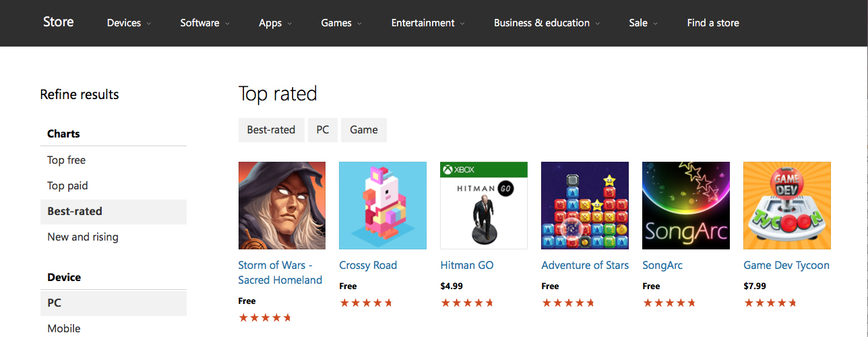
Task: Open the Game Dev Tycoon icon
Action: [787, 206]
